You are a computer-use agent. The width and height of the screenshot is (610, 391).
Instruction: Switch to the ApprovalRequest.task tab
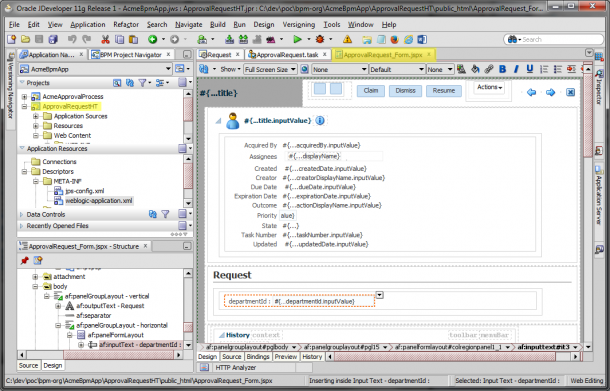tap(287, 55)
